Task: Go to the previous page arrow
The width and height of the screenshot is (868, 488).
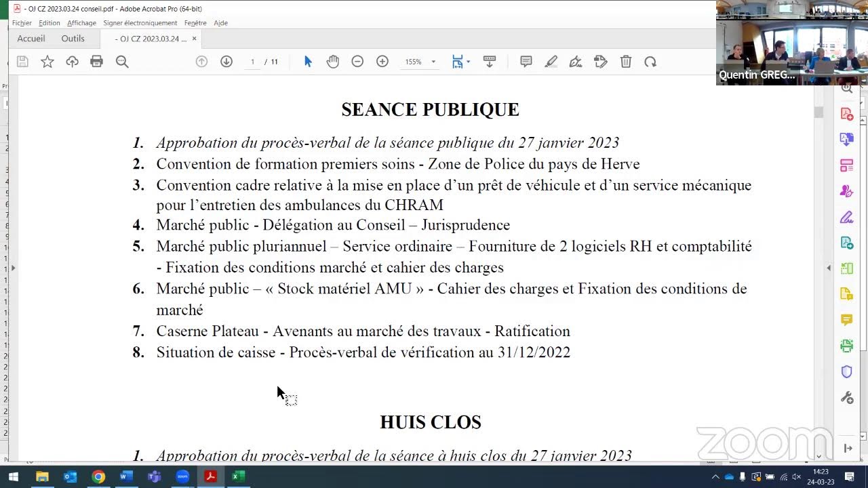Action: [201, 62]
